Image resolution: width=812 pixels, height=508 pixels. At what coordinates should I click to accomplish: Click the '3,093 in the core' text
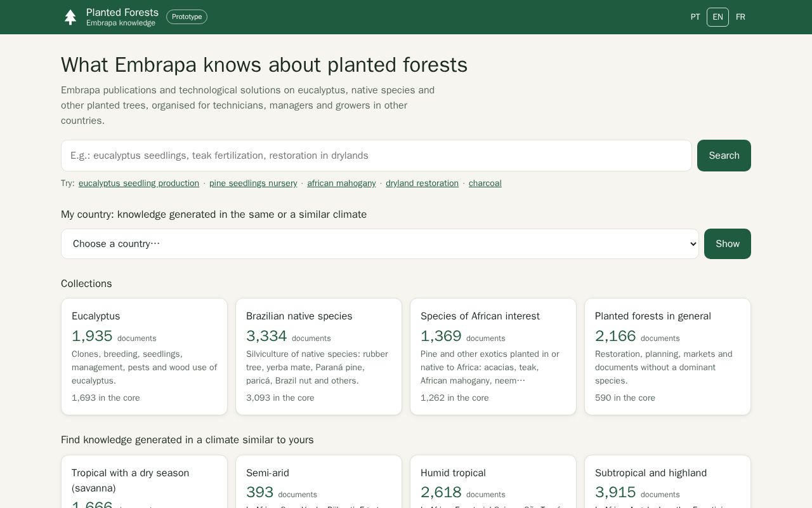pyautogui.click(x=280, y=398)
